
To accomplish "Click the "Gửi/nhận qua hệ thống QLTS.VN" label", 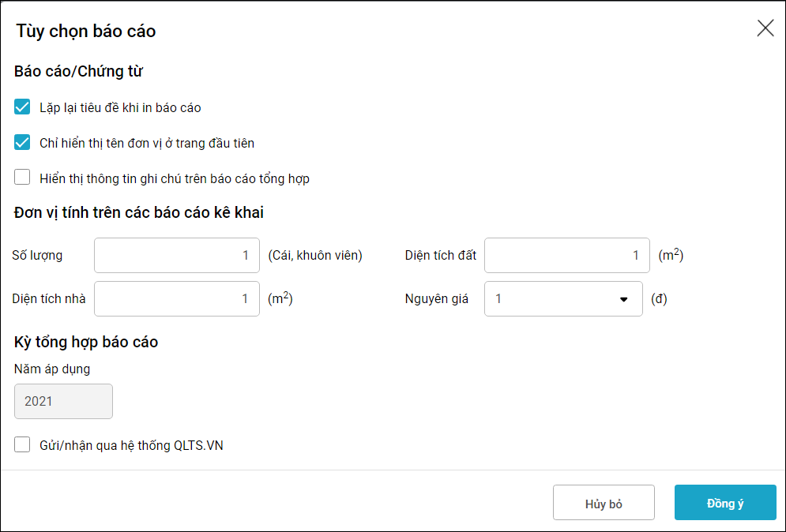I will (131, 446).
